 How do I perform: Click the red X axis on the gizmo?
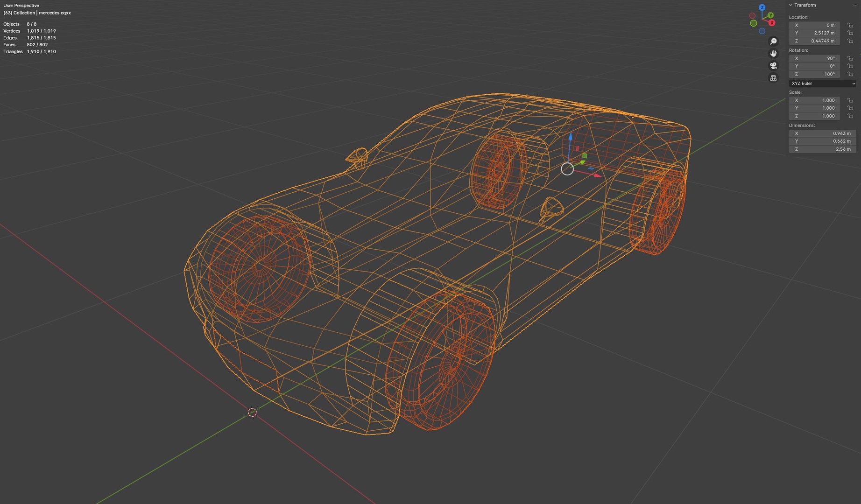pyautogui.click(x=772, y=23)
